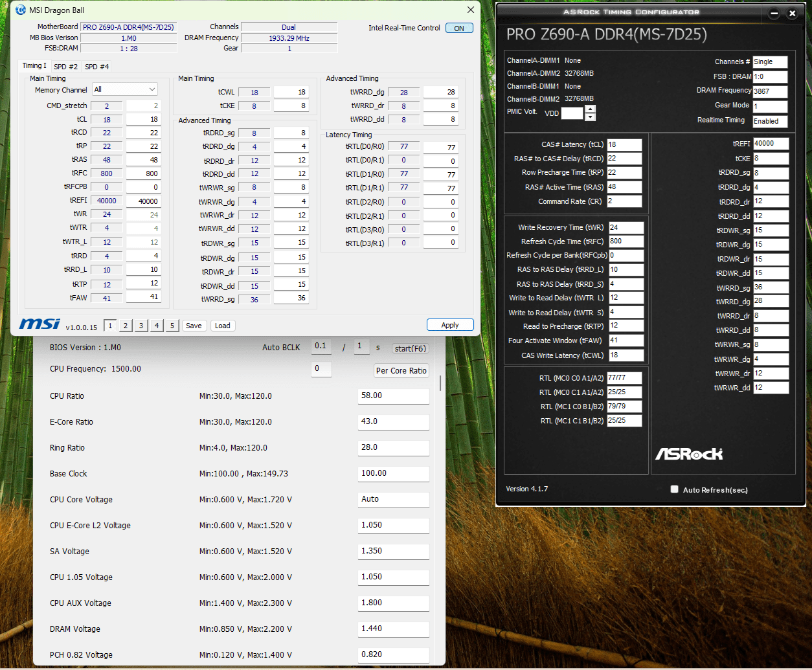
Task: Click the Ring Ratio 28.0 field
Action: (x=393, y=447)
